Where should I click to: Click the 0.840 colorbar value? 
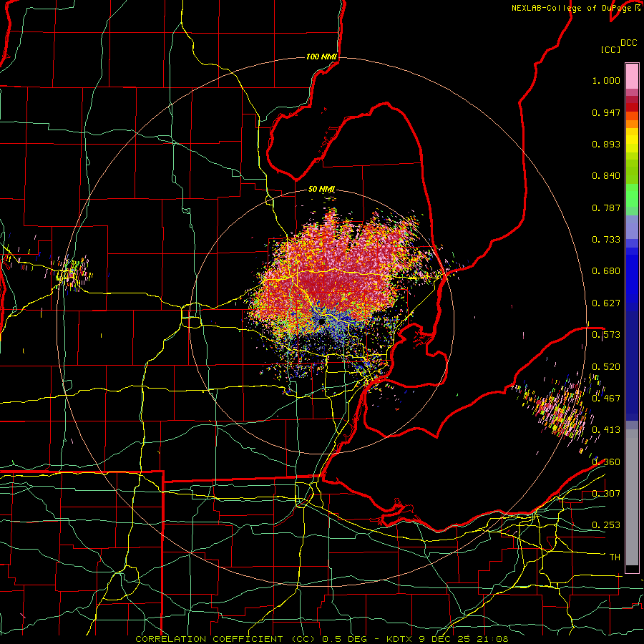pyautogui.click(x=606, y=176)
